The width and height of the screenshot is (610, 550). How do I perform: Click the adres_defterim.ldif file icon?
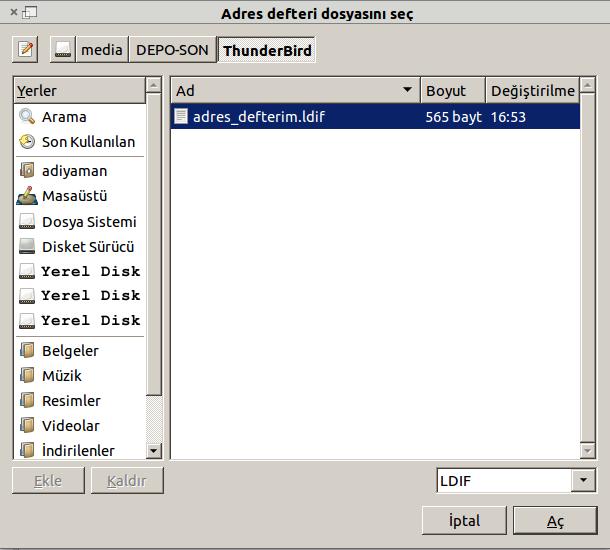(181, 116)
